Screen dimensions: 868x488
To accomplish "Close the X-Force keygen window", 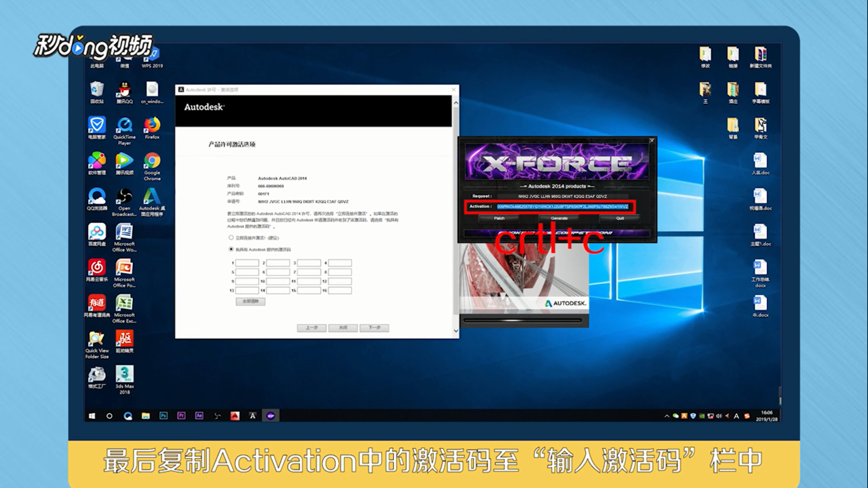I will point(652,141).
